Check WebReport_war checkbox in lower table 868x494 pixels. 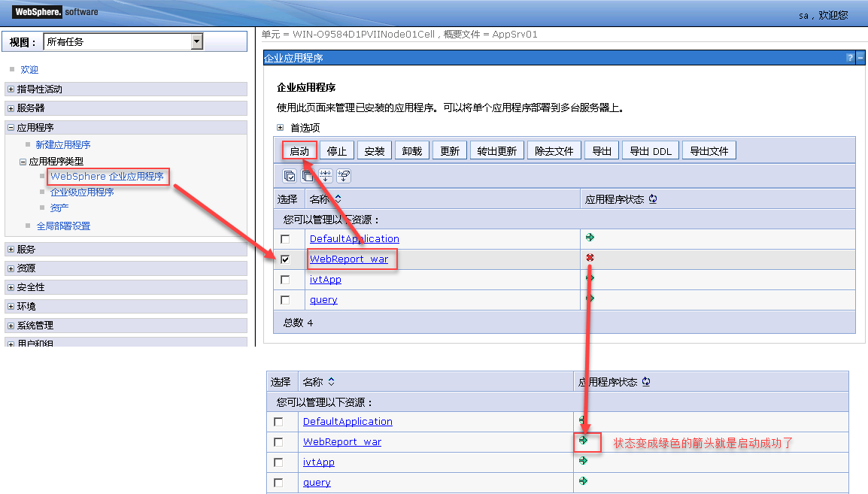pyautogui.click(x=278, y=443)
